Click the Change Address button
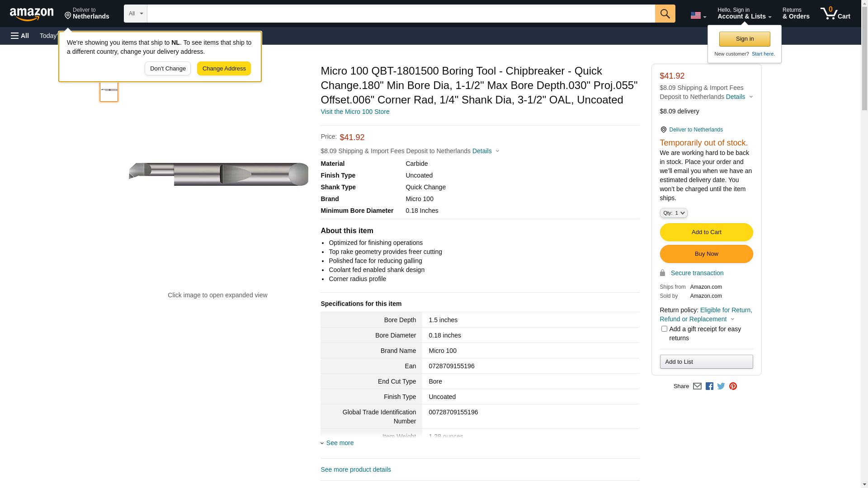The width and height of the screenshot is (868, 488). 224,69
